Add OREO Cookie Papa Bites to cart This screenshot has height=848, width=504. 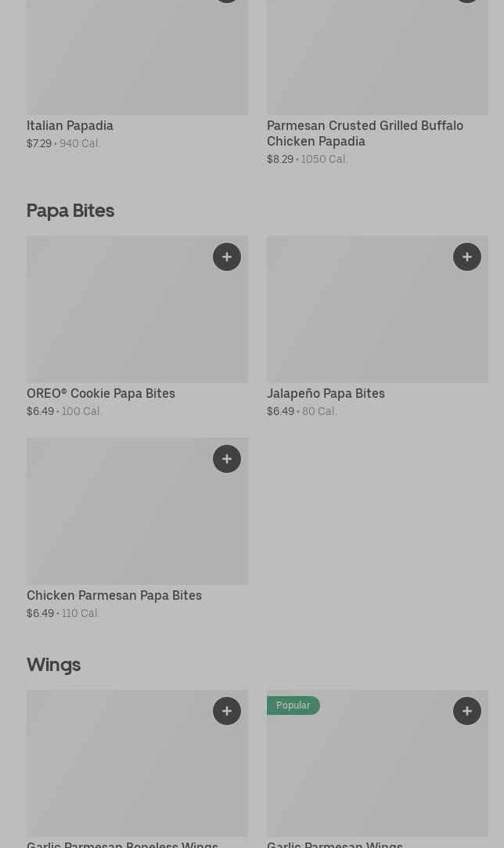coord(227,257)
